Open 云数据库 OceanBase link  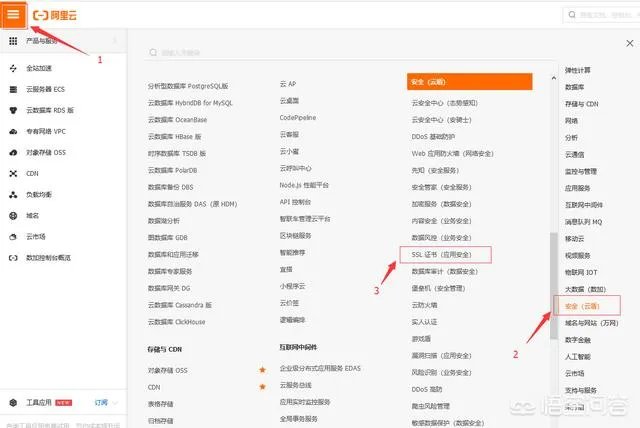click(x=178, y=120)
